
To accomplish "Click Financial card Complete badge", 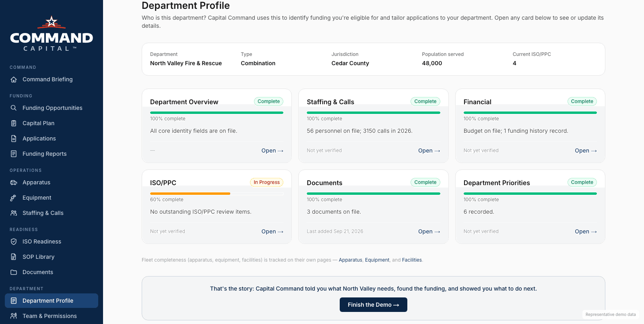I will pos(582,101).
